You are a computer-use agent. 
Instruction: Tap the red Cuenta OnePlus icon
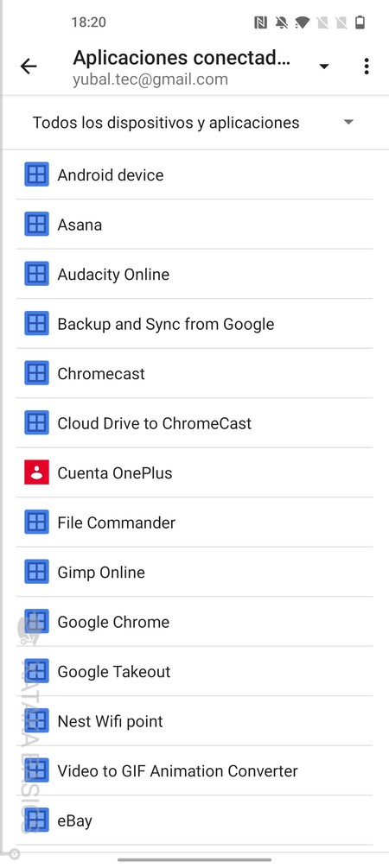click(x=36, y=472)
